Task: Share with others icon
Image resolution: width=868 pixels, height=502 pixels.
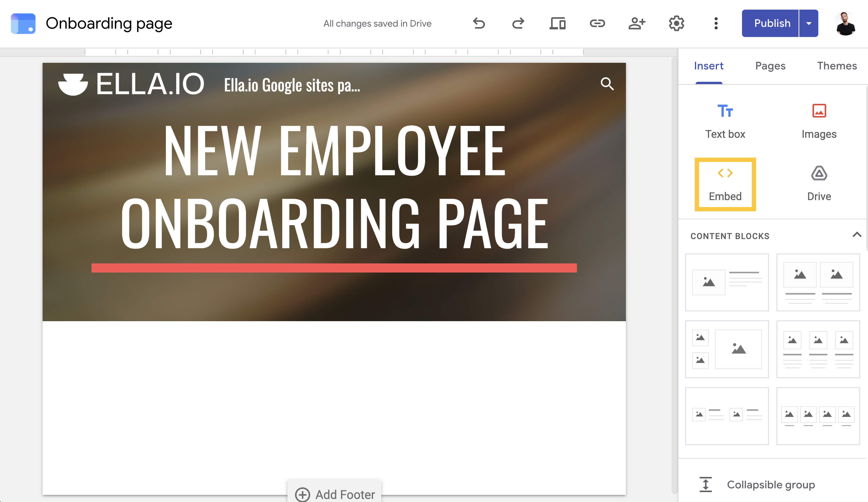Action: (637, 23)
